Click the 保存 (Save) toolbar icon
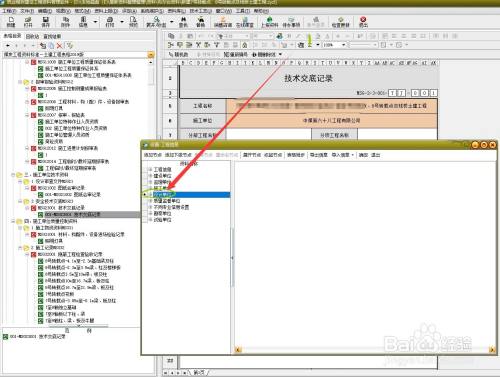 [x=46, y=22]
